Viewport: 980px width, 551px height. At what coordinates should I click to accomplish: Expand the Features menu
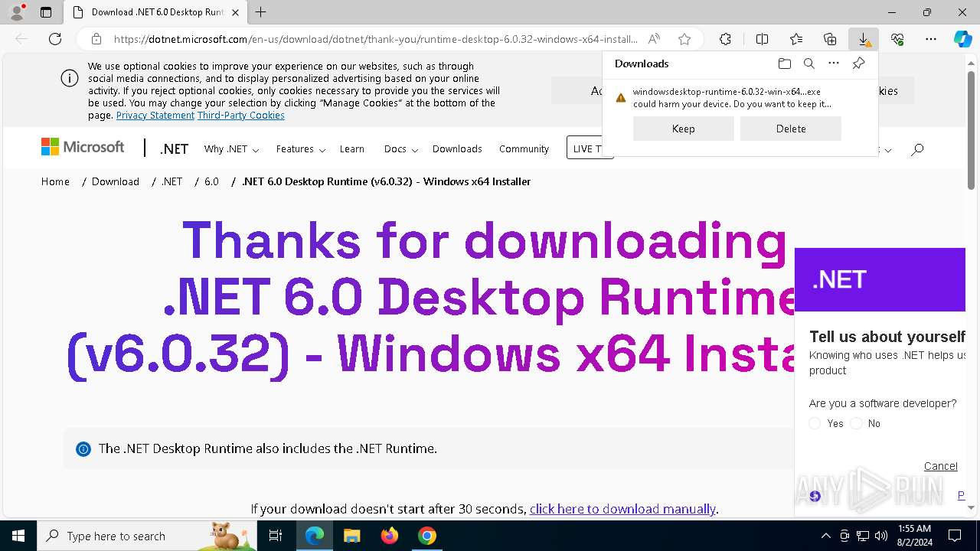click(301, 149)
